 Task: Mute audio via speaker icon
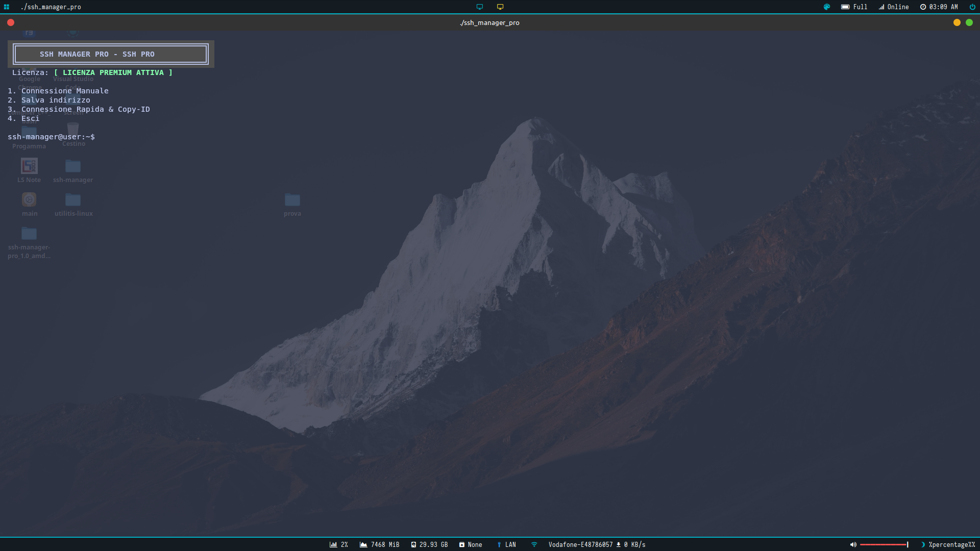click(x=853, y=545)
